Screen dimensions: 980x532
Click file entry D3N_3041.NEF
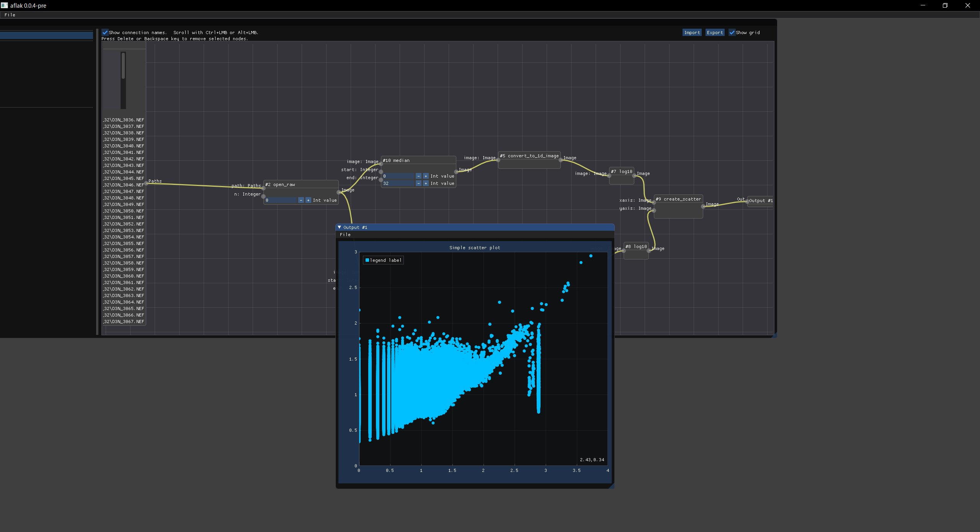tap(123, 152)
